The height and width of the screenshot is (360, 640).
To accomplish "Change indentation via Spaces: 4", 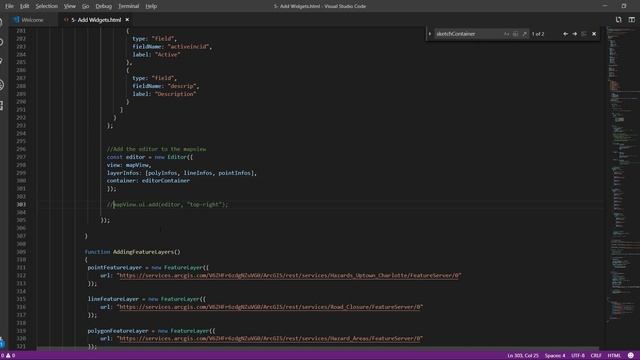I will [555, 356].
